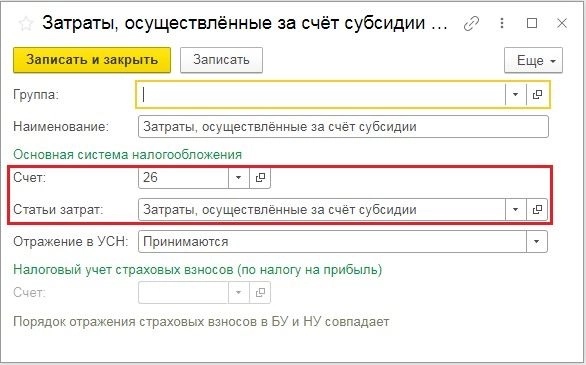The height and width of the screenshot is (365, 586).
Task: Click the Статьи затрат field
Action: coord(322,210)
